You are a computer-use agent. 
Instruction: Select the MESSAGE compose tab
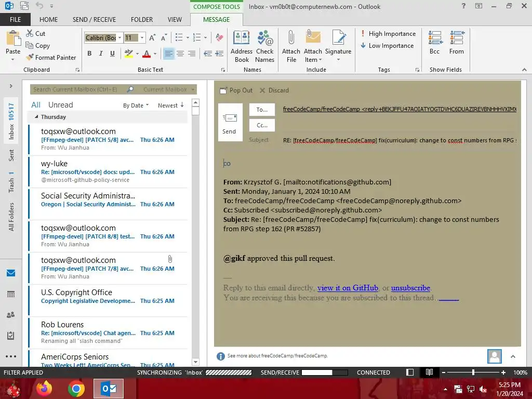217,20
